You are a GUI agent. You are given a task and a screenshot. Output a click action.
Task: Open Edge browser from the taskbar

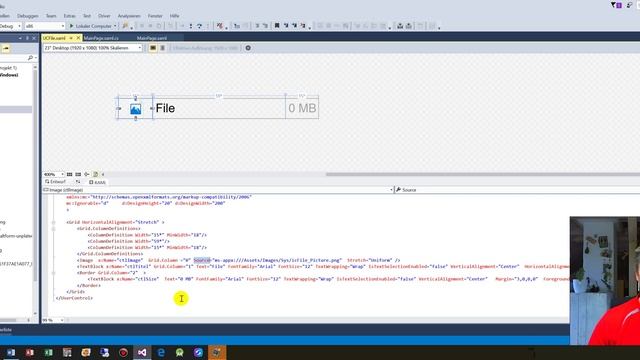point(161,352)
